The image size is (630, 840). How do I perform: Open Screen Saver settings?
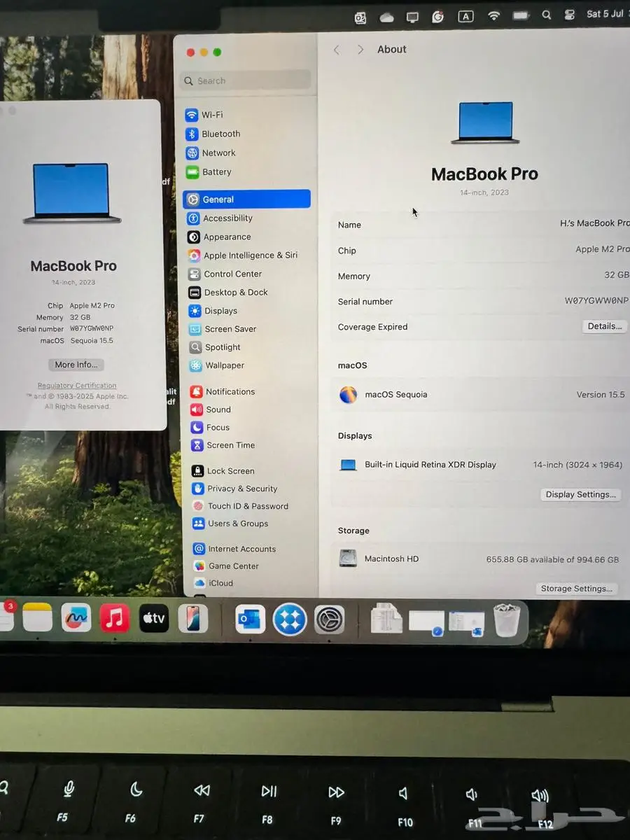click(223, 329)
